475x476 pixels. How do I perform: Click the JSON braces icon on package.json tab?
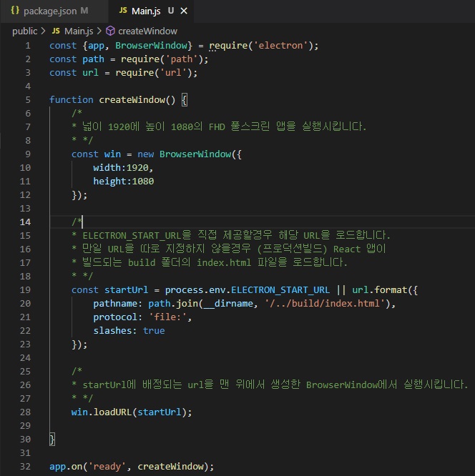coord(15,11)
